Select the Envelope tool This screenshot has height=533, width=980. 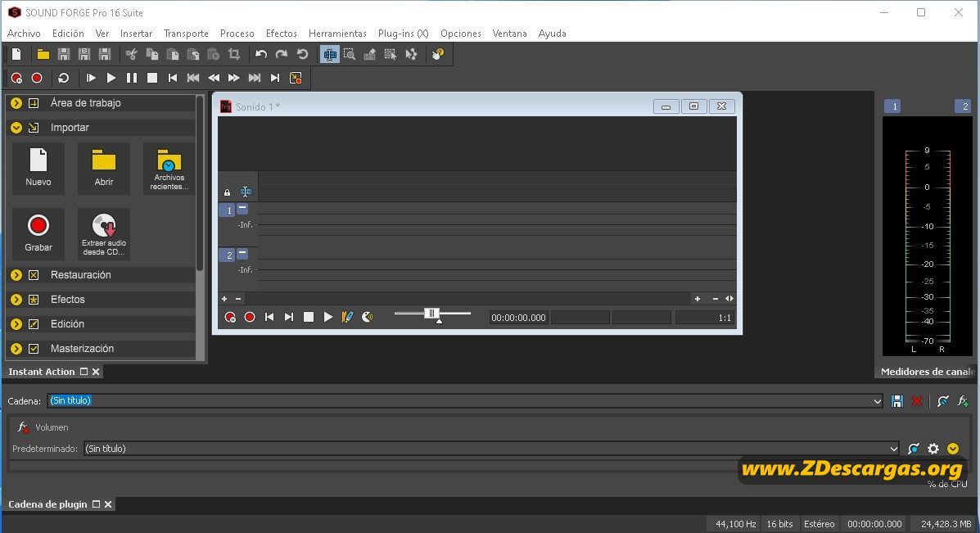[x=411, y=54]
